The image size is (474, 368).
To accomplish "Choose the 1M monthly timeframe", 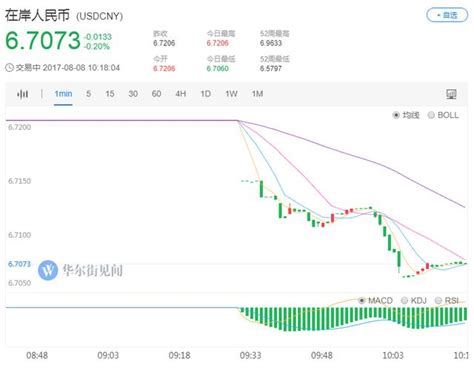I will pyautogui.click(x=257, y=94).
